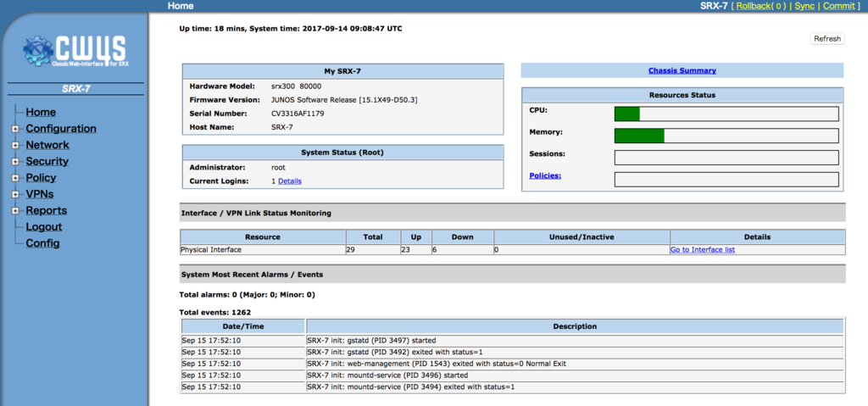868x406 pixels.
Task: Click the Total events: 1262 text
Action: [215, 313]
